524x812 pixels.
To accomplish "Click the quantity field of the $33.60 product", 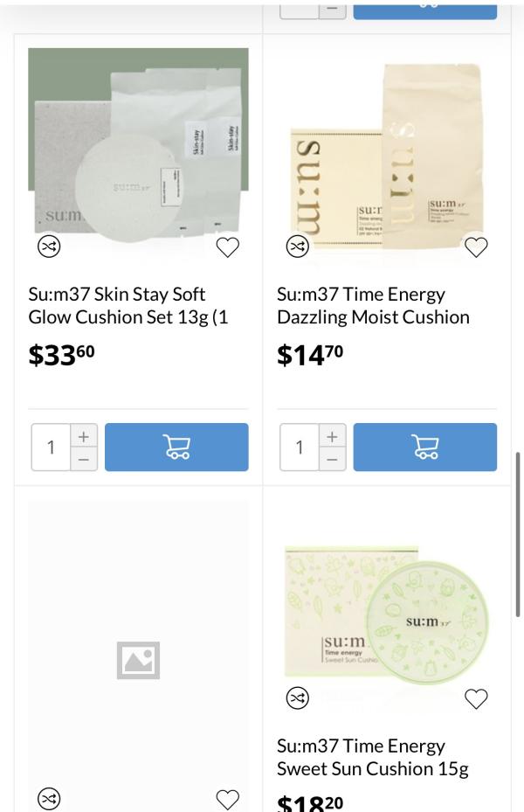I will 51,448.
